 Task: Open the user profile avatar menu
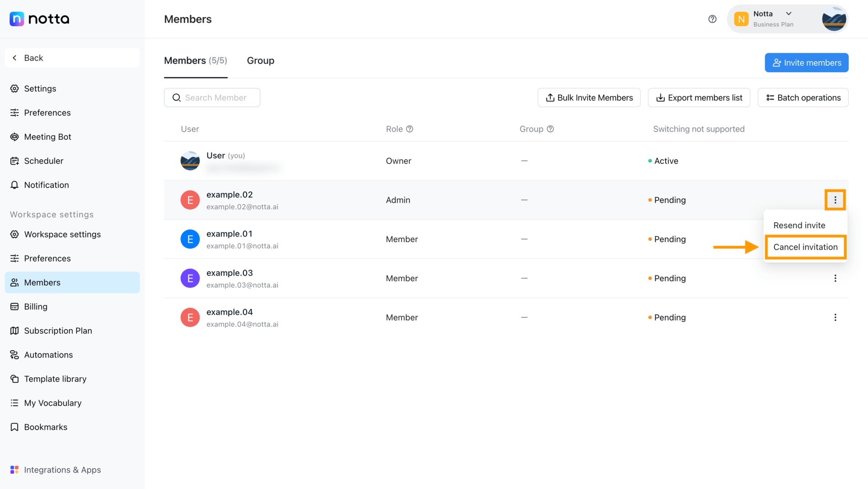pos(834,19)
